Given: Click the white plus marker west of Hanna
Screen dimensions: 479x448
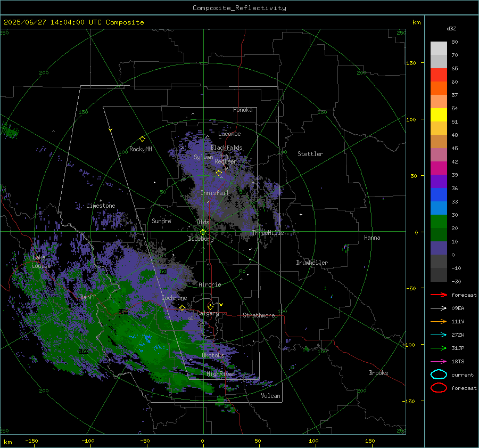Looking at the screenshot, I should pyautogui.click(x=301, y=214).
